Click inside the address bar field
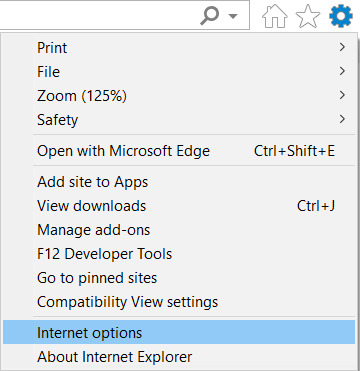Viewport: 360px width, 371px height. (x=97, y=15)
